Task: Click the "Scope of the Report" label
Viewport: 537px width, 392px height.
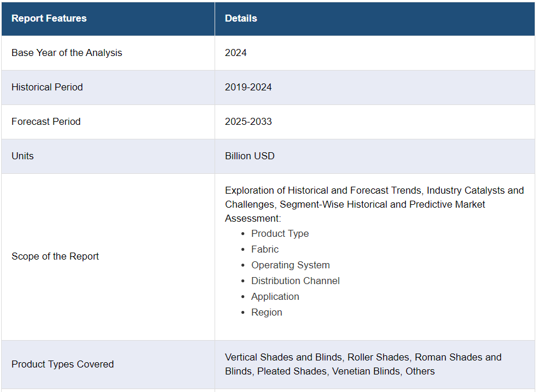Action: pyautogui.click(x=55, y=256)
